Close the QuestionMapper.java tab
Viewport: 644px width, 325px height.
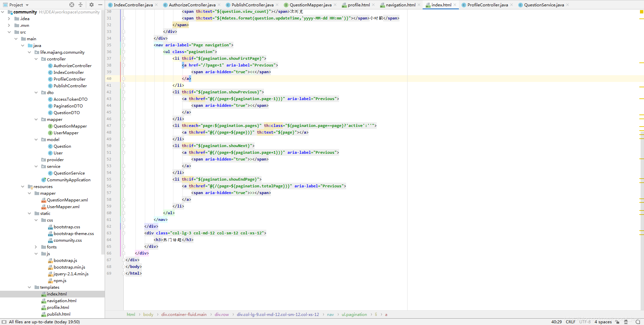[335, 5]
